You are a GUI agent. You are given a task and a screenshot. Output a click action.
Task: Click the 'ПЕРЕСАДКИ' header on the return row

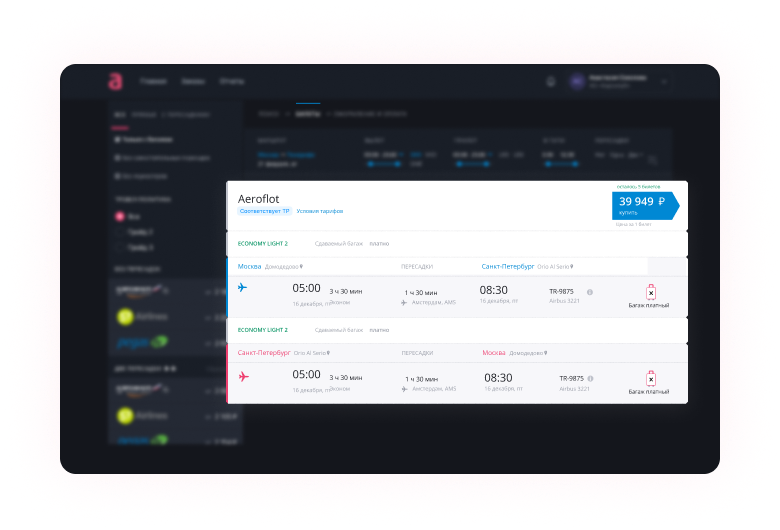point(417,353)
